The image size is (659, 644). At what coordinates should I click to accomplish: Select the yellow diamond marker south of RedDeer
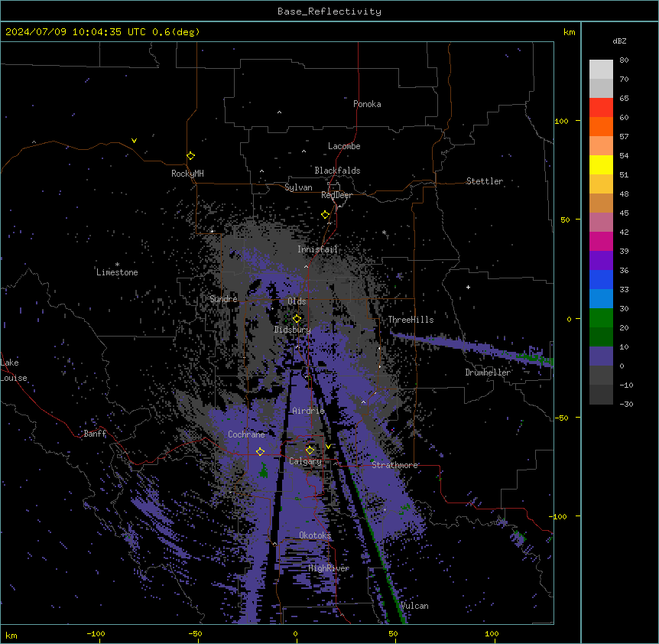[x=325, y=215]
